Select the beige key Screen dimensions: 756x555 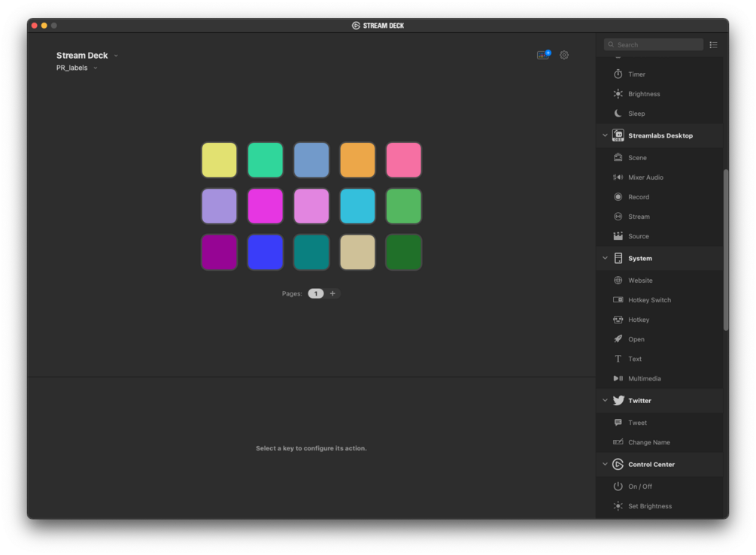tap(358, 252)
